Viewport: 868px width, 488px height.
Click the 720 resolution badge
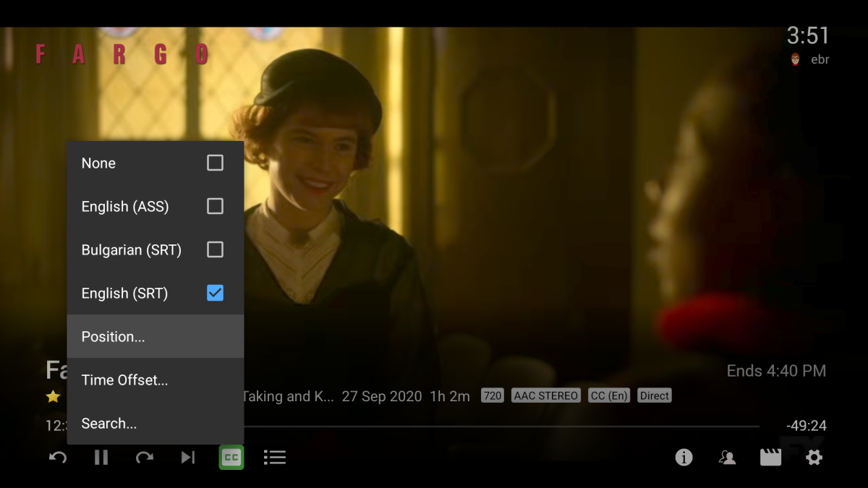(492, 395)
